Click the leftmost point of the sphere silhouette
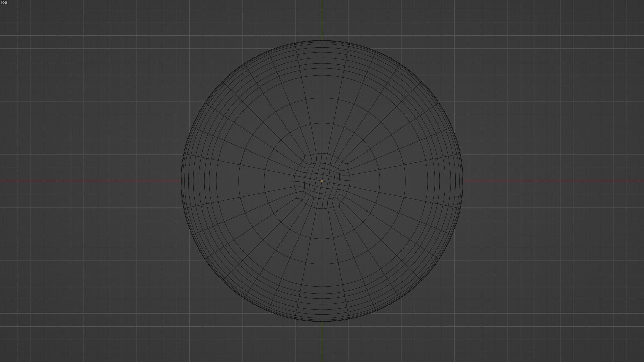Screen dimensions: 644x362 point(181,181)
